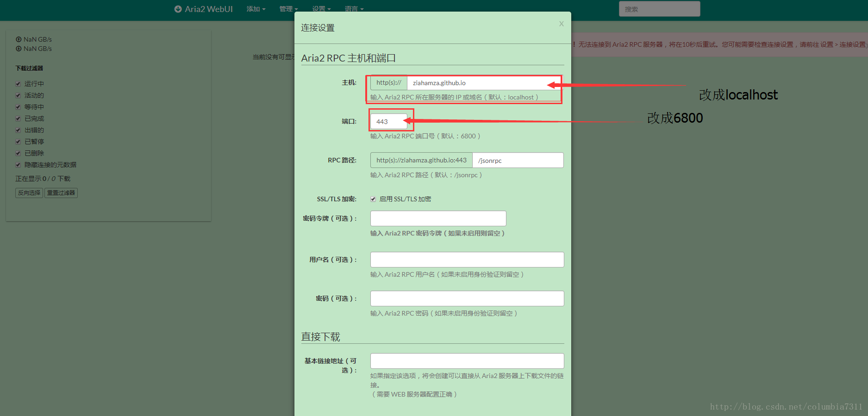Click the 直接下载 section heading
868x416 pixels.
[320, 337]
